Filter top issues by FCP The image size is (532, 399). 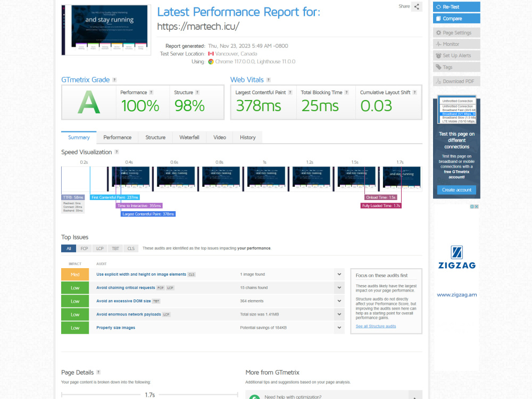click(84, 248)
